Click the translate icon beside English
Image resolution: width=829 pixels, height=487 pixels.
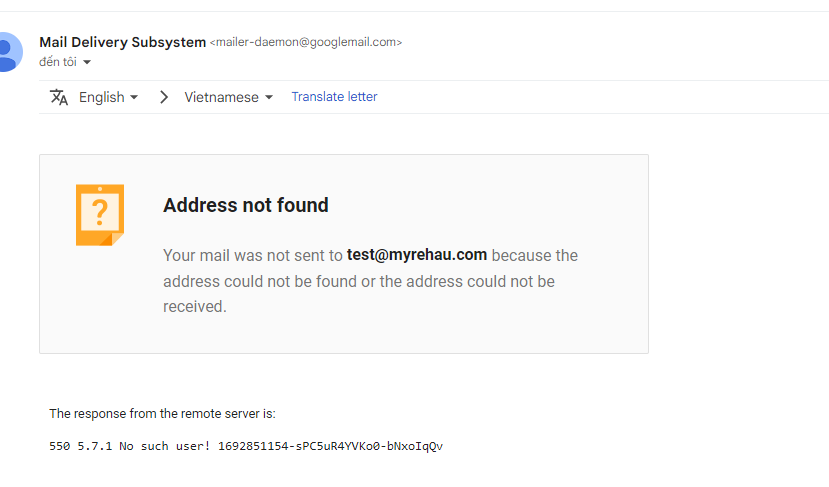tap(59, 97)
